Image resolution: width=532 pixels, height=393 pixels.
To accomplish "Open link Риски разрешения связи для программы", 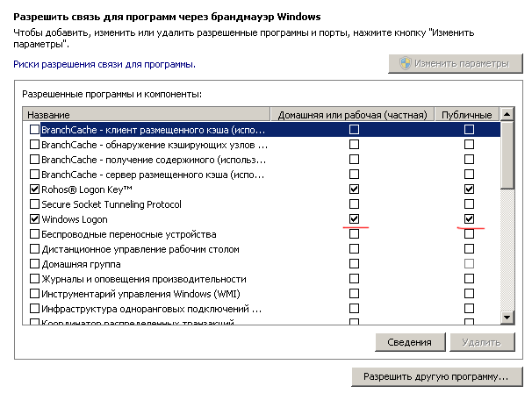I will (104, 64).
